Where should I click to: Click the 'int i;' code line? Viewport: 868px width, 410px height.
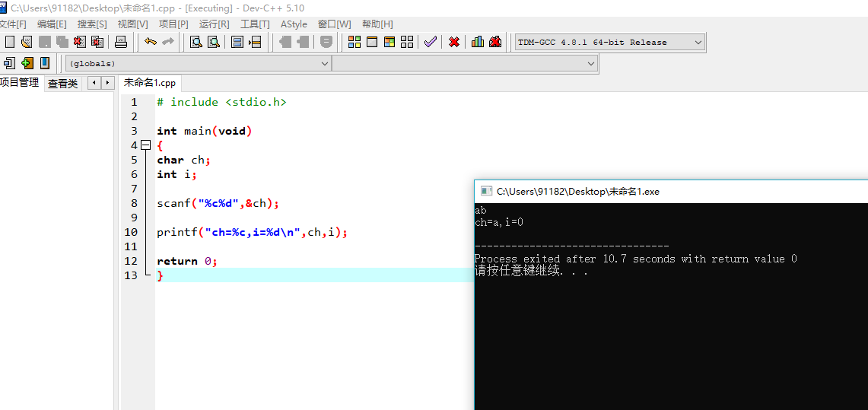176,174
